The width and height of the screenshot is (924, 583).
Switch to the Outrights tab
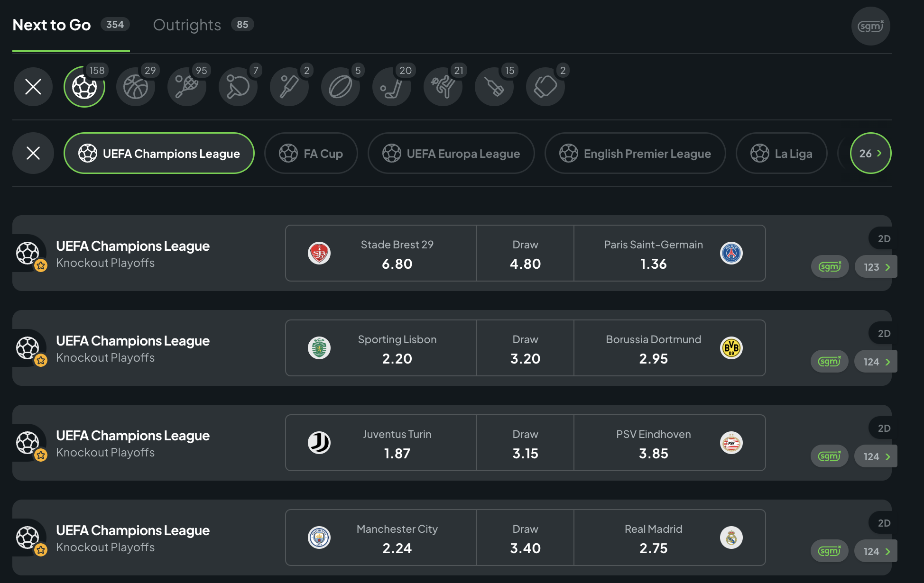[x=203, y=25]
